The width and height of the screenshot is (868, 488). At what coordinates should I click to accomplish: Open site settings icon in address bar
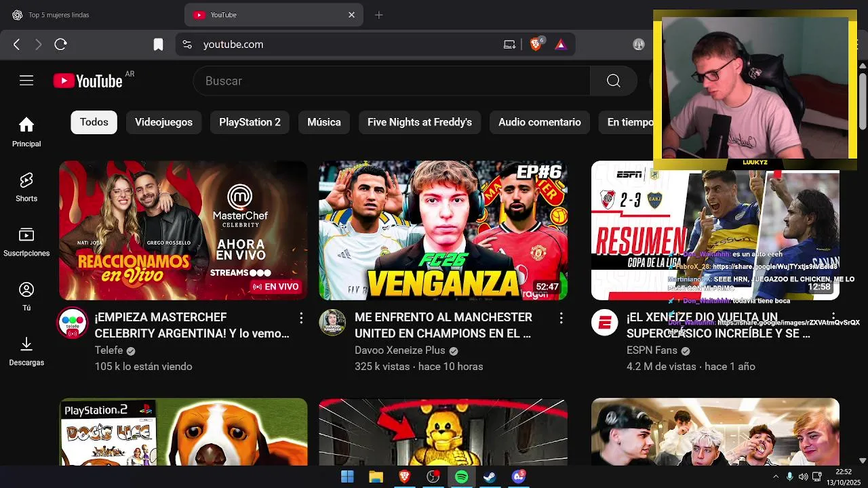pos(187,44)
